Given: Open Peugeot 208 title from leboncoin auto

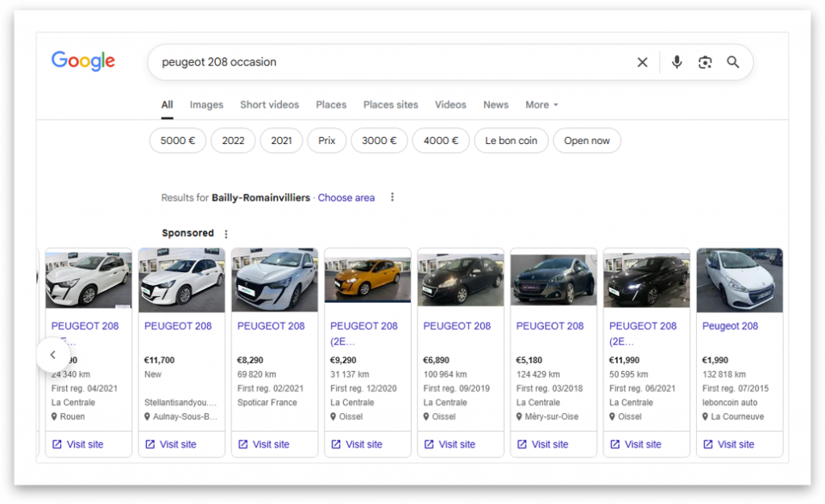Looking at the screenshot, I should pos(730,326).
